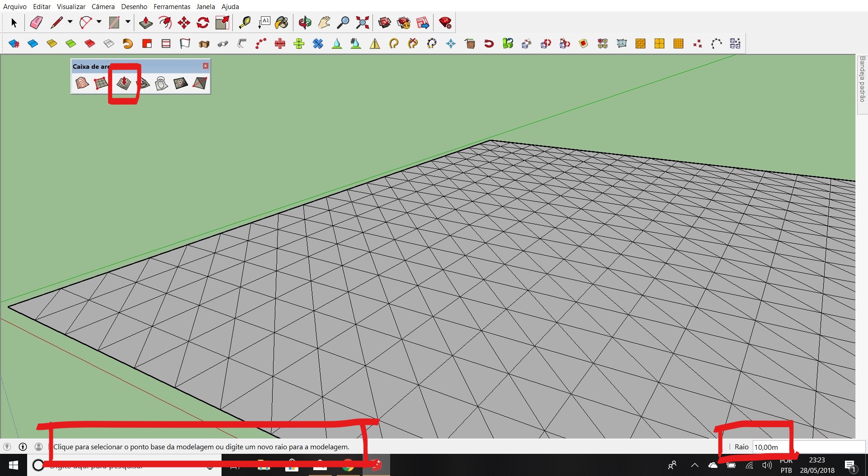Image resolution: width=868 pixels, height=476 pixels.
Task: Open the Bandeja padrão side tray tab
Action: coord(862,85)
